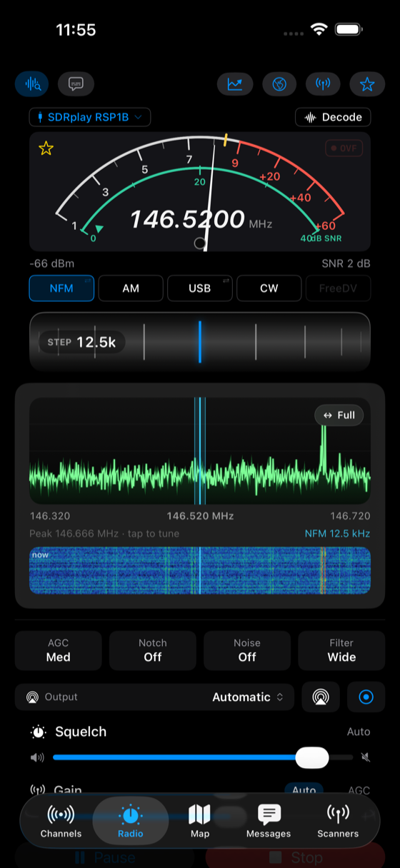Switch to the Radio tab

(131, 821)
